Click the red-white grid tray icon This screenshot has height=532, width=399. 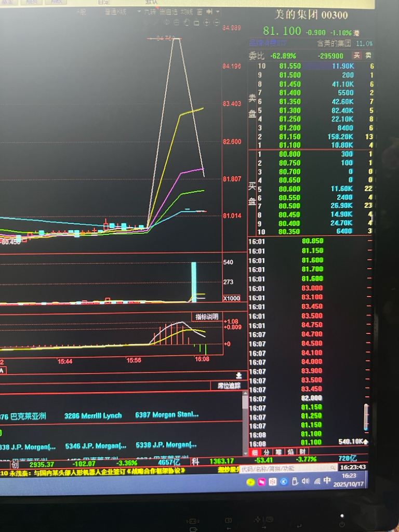272,482
